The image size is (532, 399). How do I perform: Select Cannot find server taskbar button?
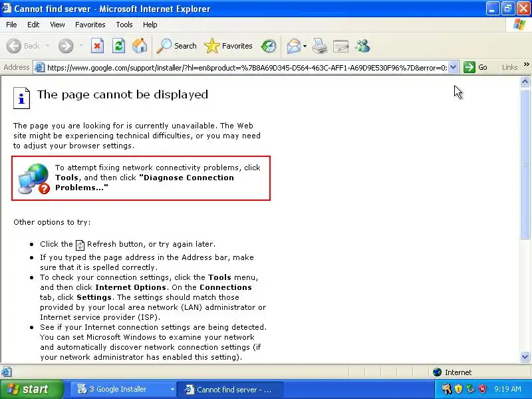(230, 390)
